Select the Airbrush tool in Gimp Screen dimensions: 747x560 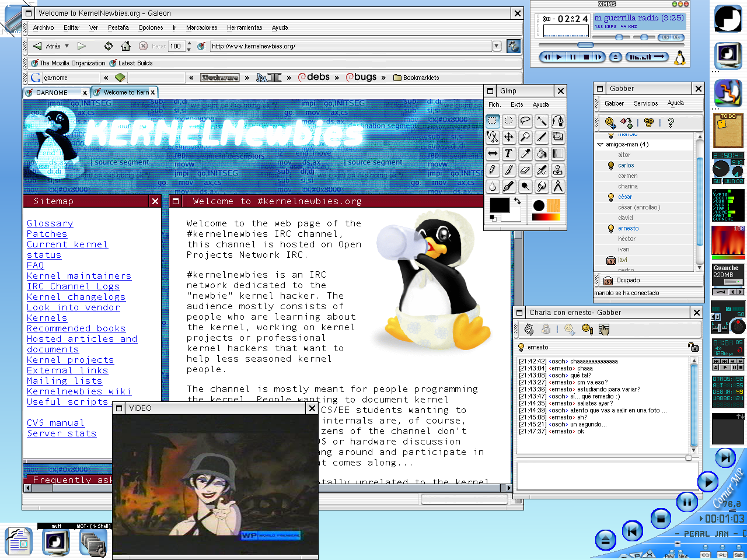542,170
